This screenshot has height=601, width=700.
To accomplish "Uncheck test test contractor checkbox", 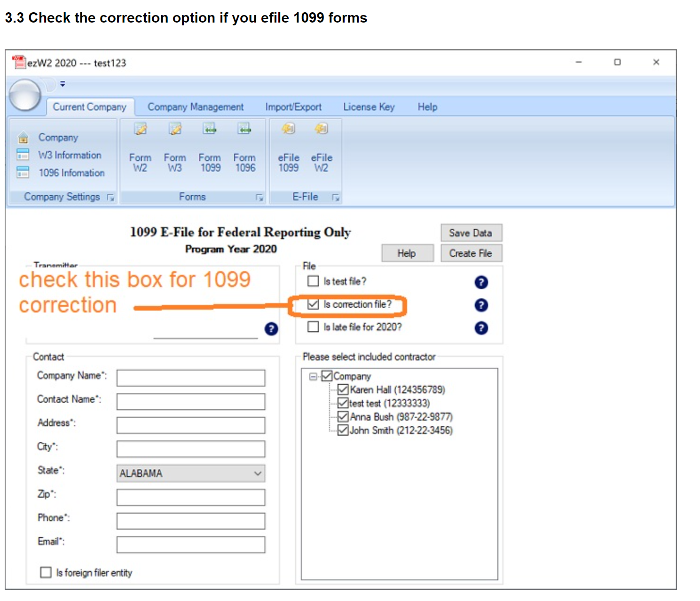I will [343, 403].
